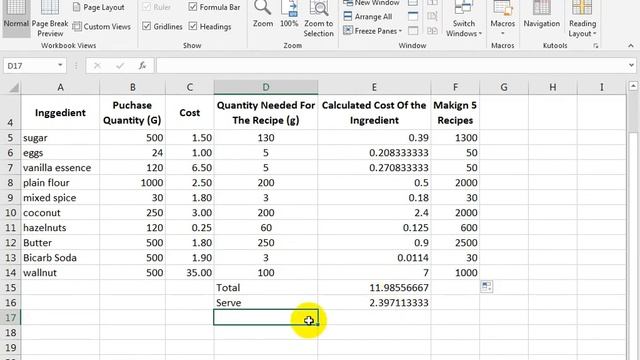The width and height of the screenshot is (640, 360).
Task: Open Kutools group dialog launcher
Action: 596,46
